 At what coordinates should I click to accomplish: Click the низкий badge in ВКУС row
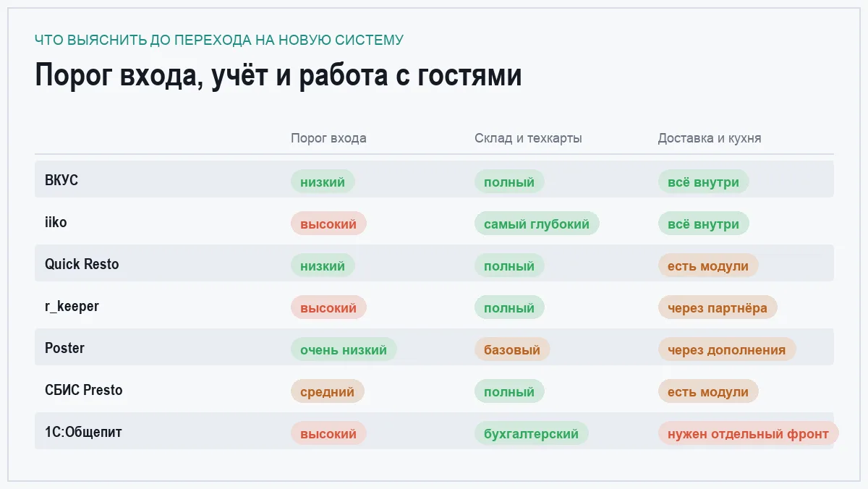click(323, 182)
